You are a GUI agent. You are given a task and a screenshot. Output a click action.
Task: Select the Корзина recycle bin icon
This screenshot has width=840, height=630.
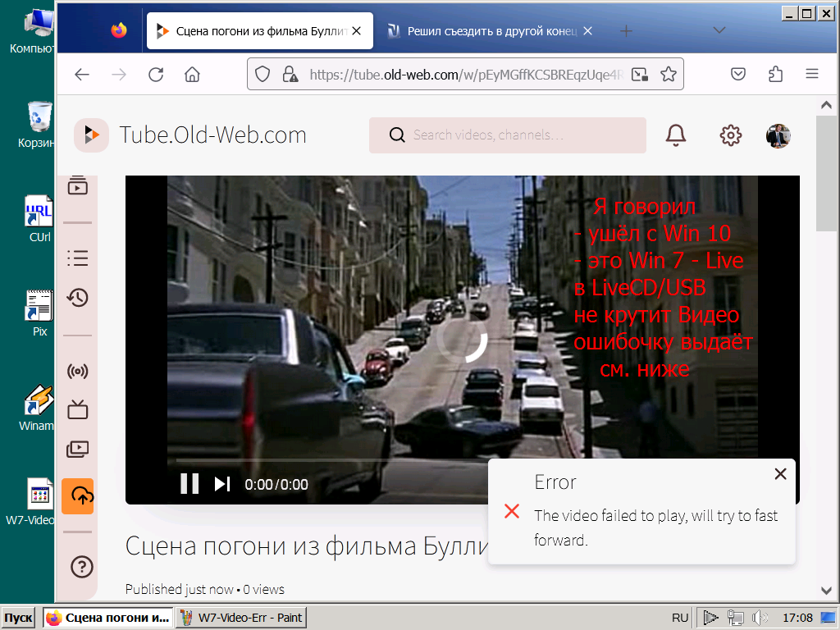[x=36, y=125]
